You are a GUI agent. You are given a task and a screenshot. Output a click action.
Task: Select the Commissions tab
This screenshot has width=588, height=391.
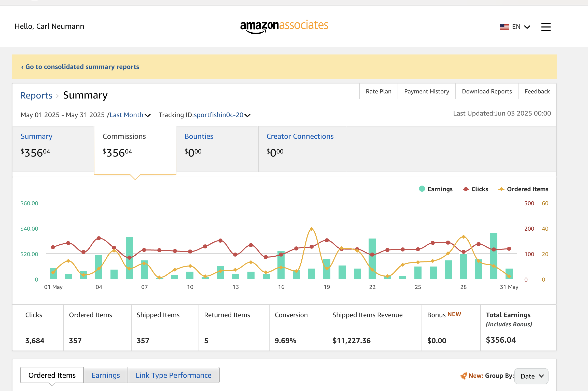point(135,150)
